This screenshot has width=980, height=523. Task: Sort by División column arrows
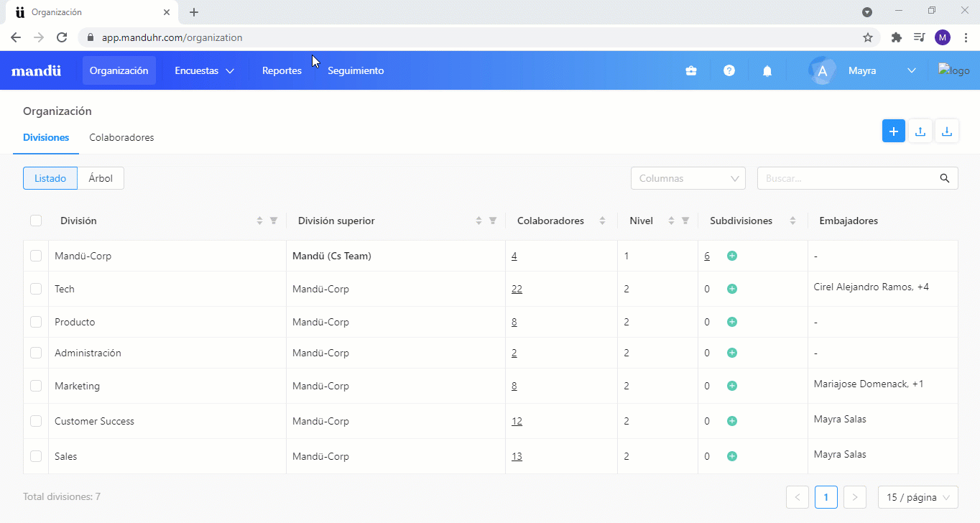click(259, 221)
